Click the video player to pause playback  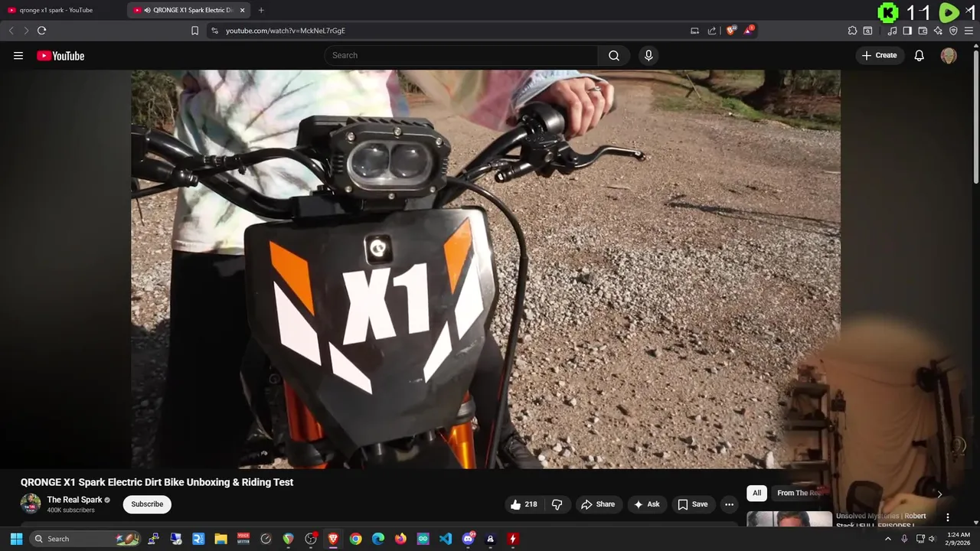485,269
